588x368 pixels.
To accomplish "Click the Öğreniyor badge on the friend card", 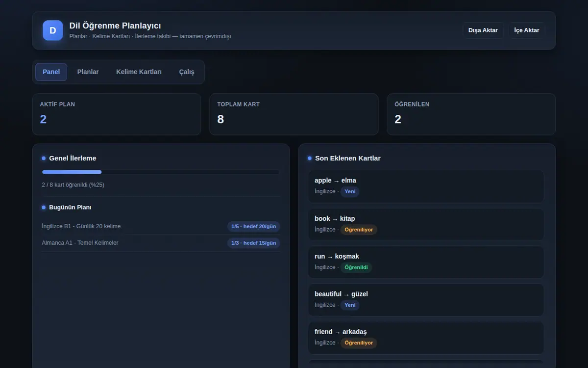I will point(359,343).
